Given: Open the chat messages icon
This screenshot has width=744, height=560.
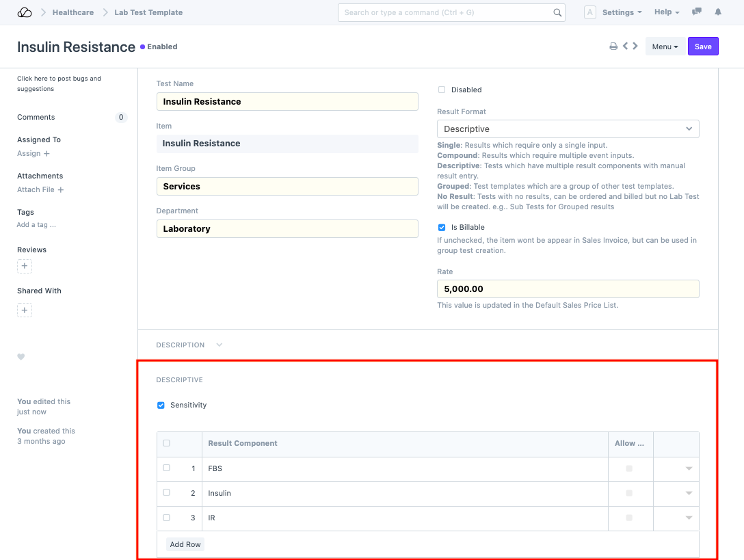Looking at the screenshot, I should [697, 12].
